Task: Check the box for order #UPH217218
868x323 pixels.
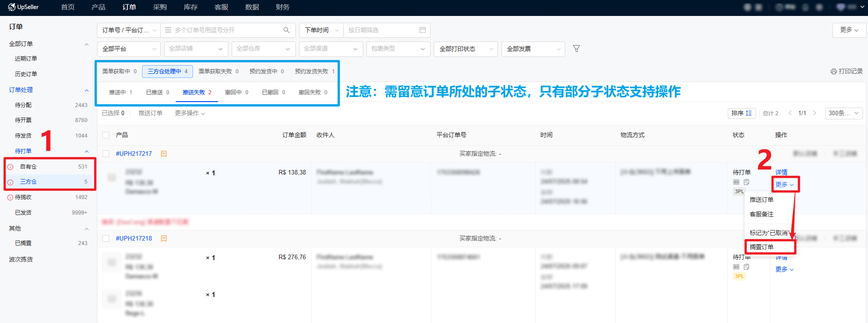Action: pos(106,239)
